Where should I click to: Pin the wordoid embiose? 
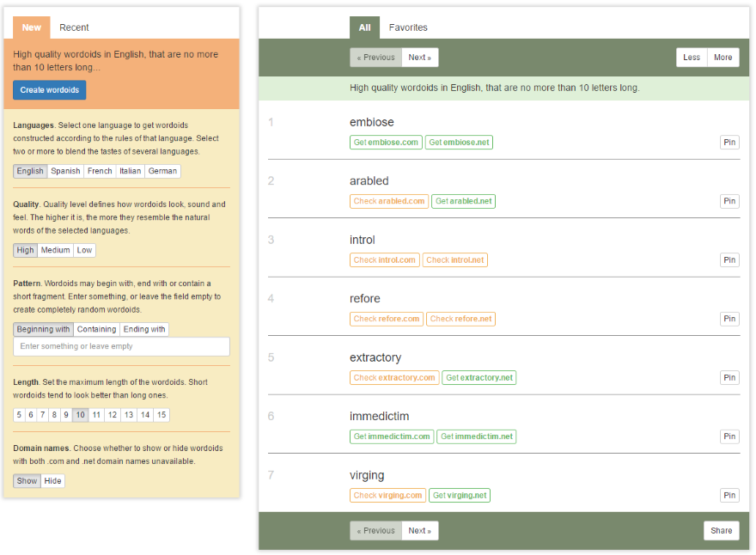coord(729,143)
